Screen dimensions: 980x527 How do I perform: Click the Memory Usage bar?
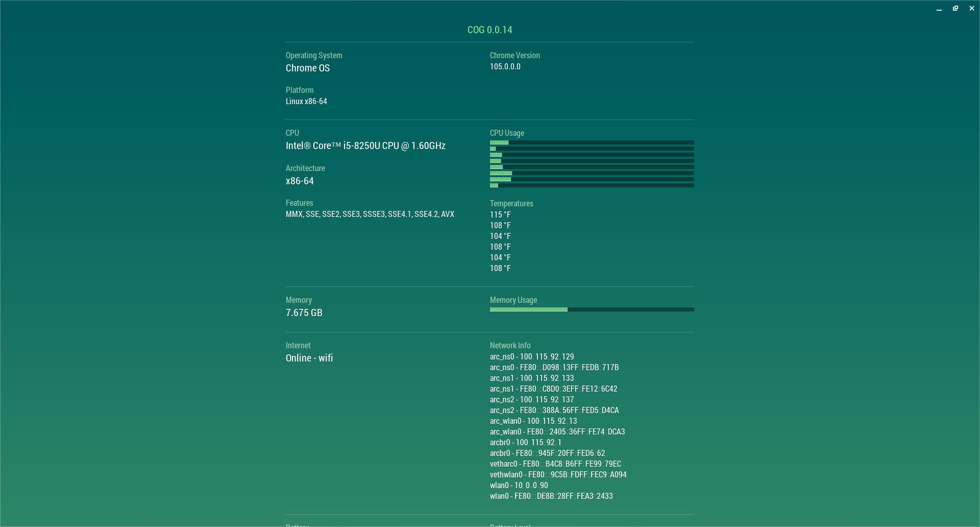592,309
